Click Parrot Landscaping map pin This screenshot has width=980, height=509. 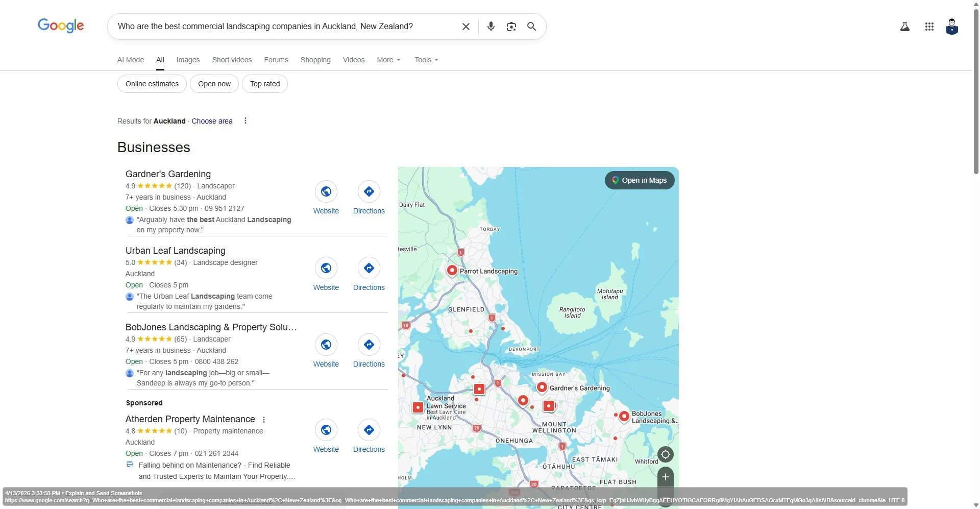(452, 270)
